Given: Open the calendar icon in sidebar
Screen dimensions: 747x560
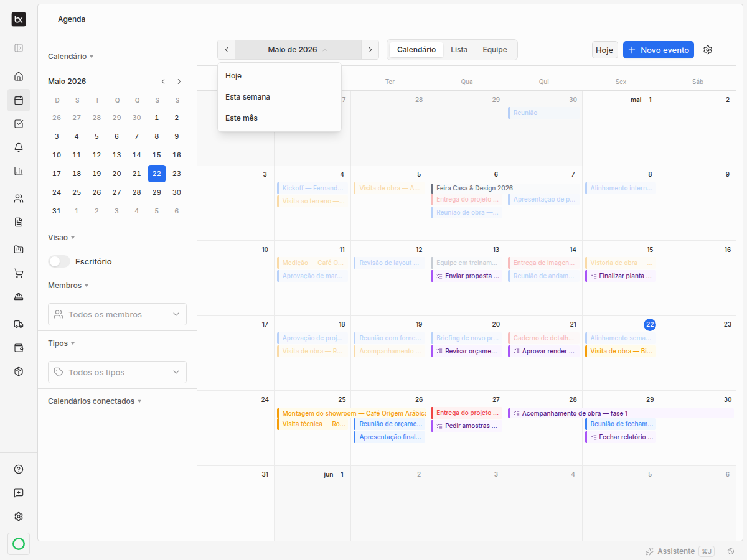Looking at the screenshot, I should pos(19,100).
